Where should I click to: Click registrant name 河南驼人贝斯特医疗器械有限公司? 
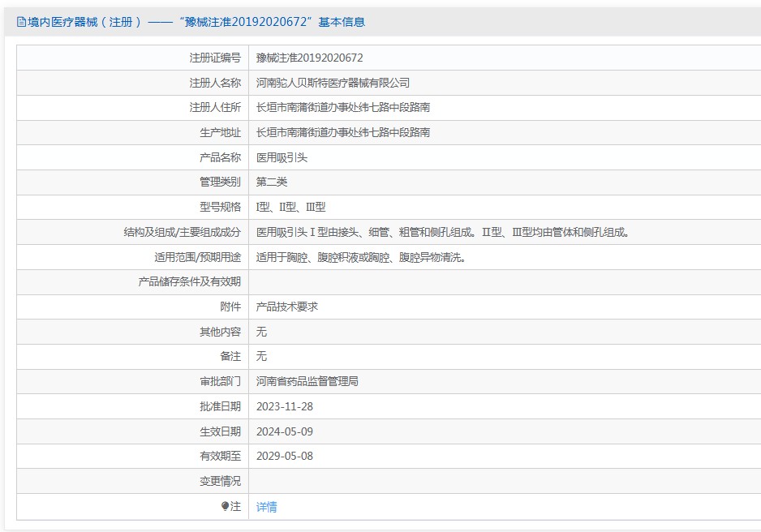[333, 83]
